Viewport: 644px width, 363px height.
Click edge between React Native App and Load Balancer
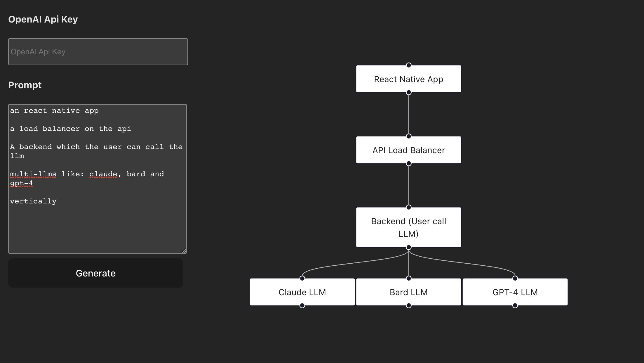pos(409,115)
